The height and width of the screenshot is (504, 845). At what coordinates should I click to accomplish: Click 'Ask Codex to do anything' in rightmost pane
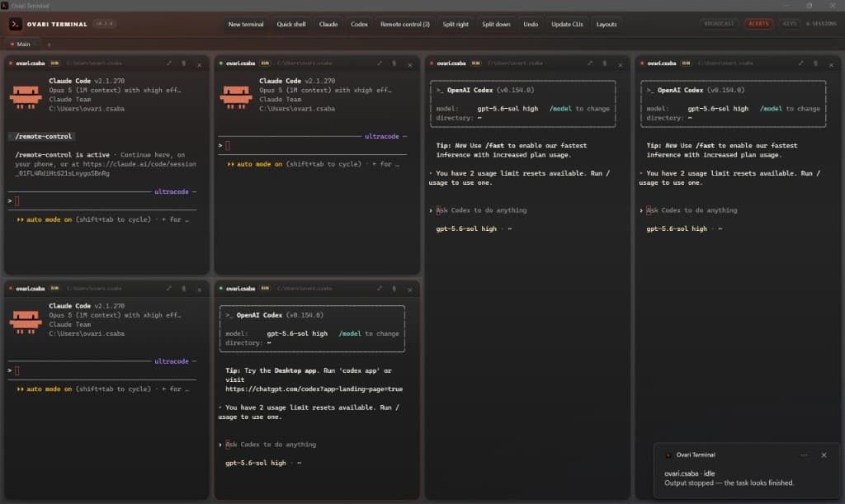692,210
